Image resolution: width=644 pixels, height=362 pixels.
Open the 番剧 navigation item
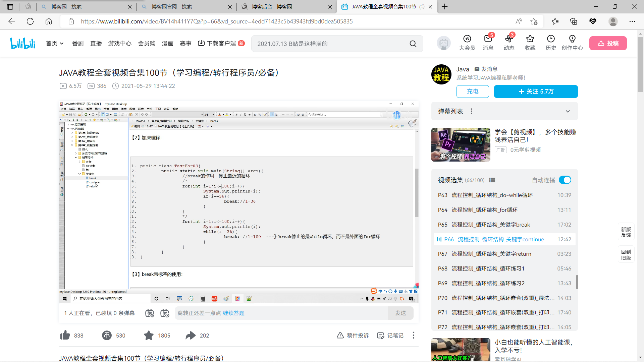pyautogui.click(x=78, y=44)
